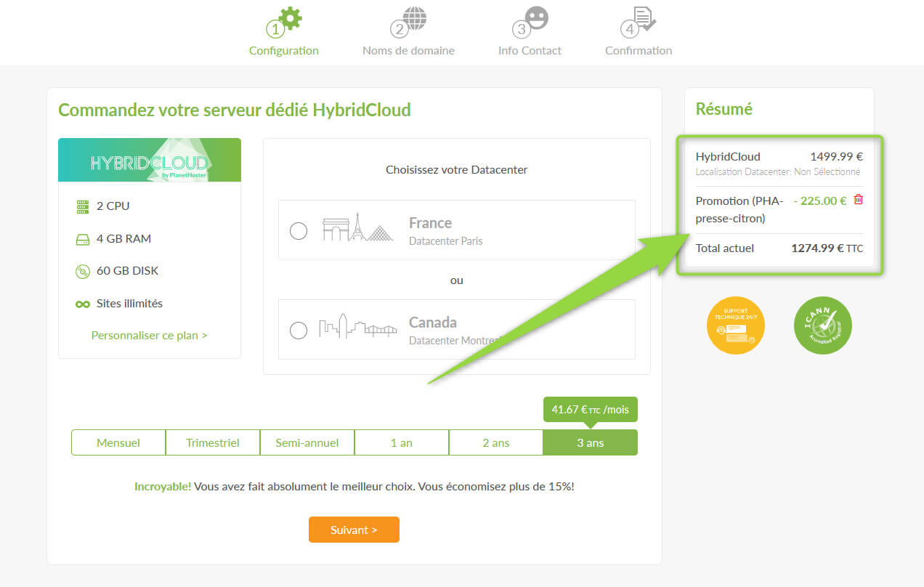Click the Résumé heading

[x=724, y=109]
